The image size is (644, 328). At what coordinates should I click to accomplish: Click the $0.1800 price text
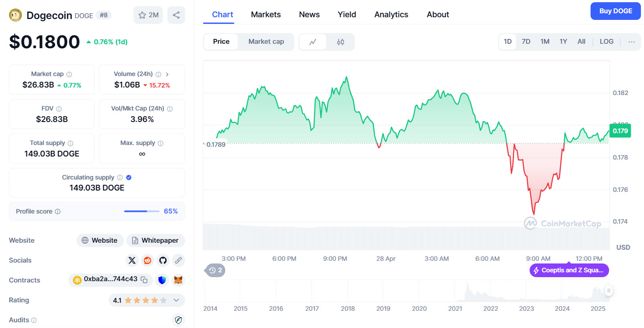click(44, 42)
